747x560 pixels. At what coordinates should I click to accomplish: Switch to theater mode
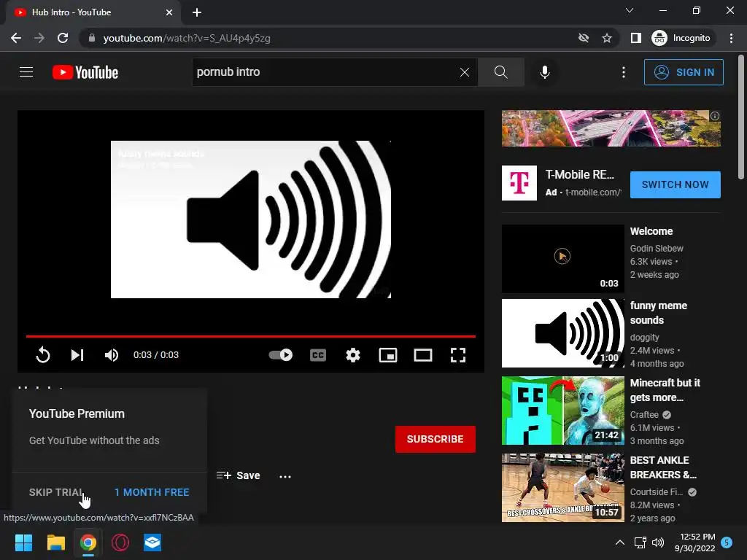[x=422, y=355]
